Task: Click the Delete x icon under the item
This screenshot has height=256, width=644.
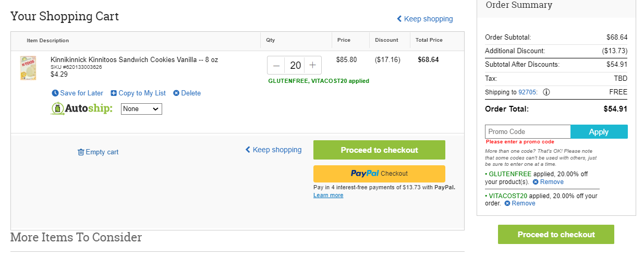Action: point(176,93)
